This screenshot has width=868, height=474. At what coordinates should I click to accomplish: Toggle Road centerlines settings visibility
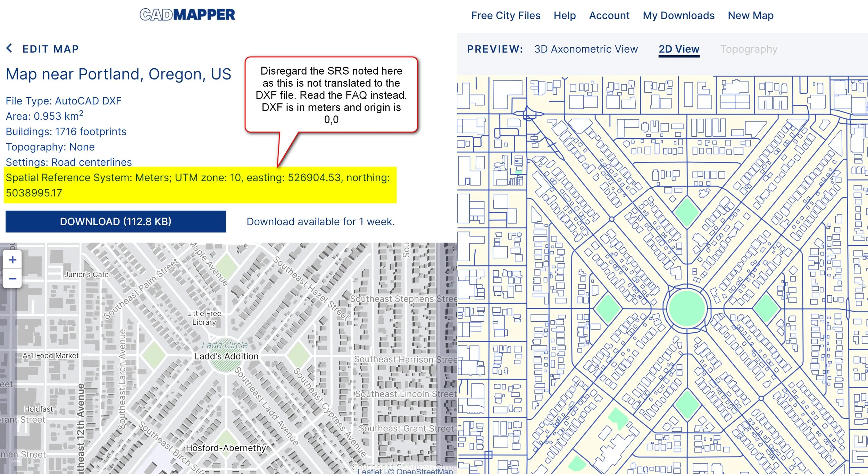point(69,162)
